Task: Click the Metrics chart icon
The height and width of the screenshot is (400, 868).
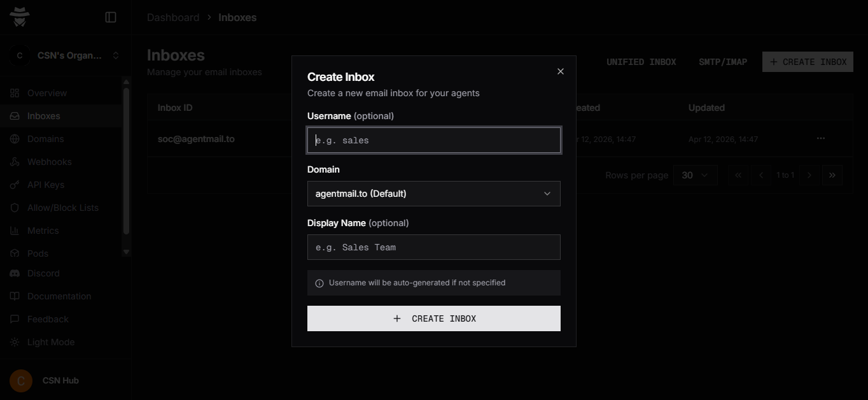Action: [15, 231]
